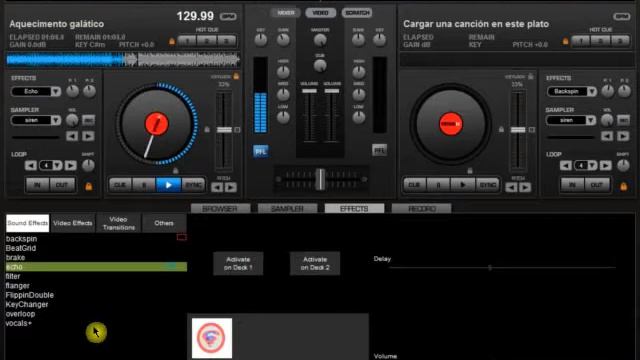The image size is (640, 360).
Task: Set loop OUT point on deck 2
Action: point(597,185)
